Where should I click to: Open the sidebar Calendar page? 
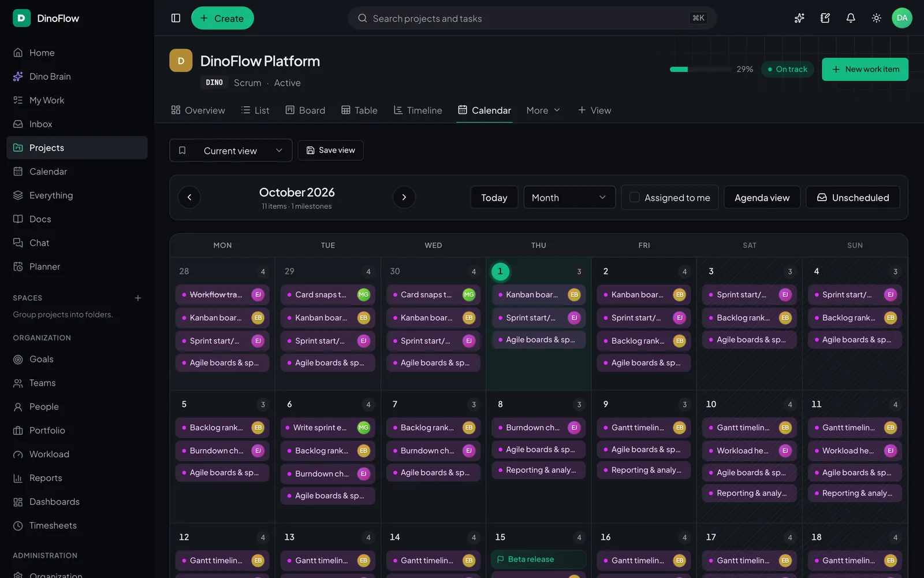(77, 171)
